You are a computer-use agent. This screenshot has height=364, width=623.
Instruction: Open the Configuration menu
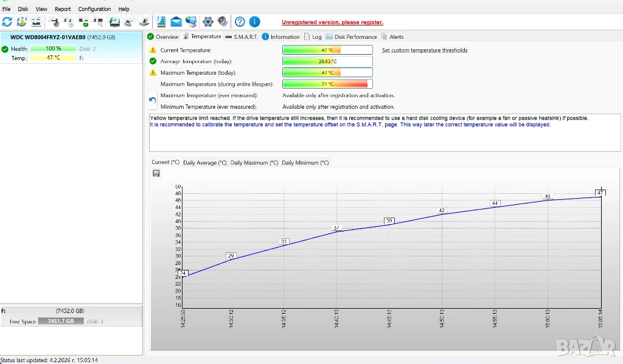click(94, 9)
